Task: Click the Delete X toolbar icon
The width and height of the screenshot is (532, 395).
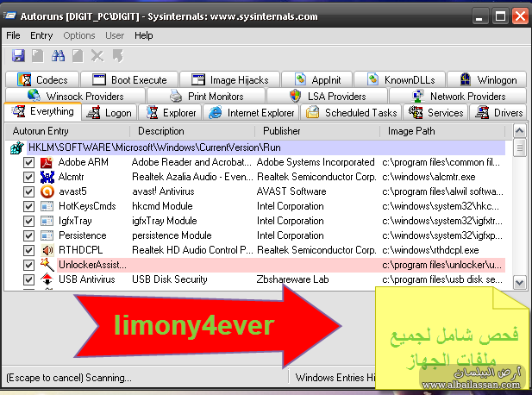Action: [x=97, y=56]
